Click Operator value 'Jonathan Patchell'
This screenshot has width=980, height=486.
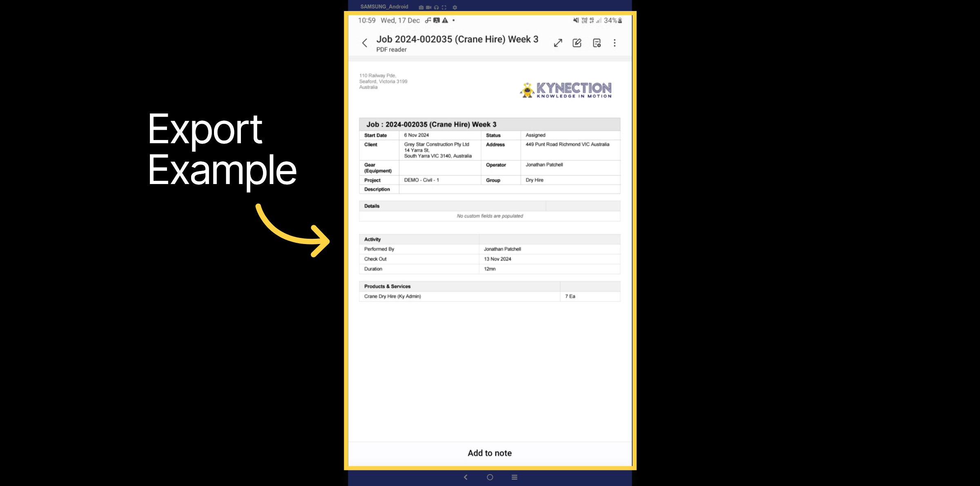tap(544, 165)
